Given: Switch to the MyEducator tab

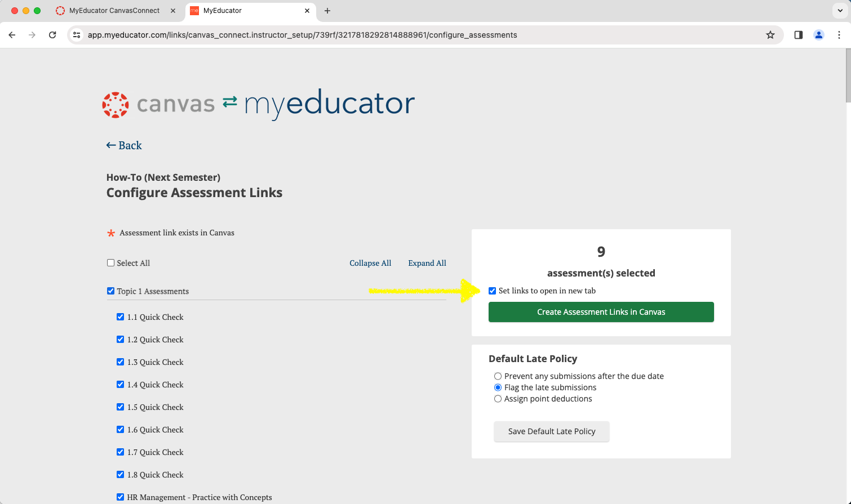Looking at the screenshot, I should tap(251, 11).
